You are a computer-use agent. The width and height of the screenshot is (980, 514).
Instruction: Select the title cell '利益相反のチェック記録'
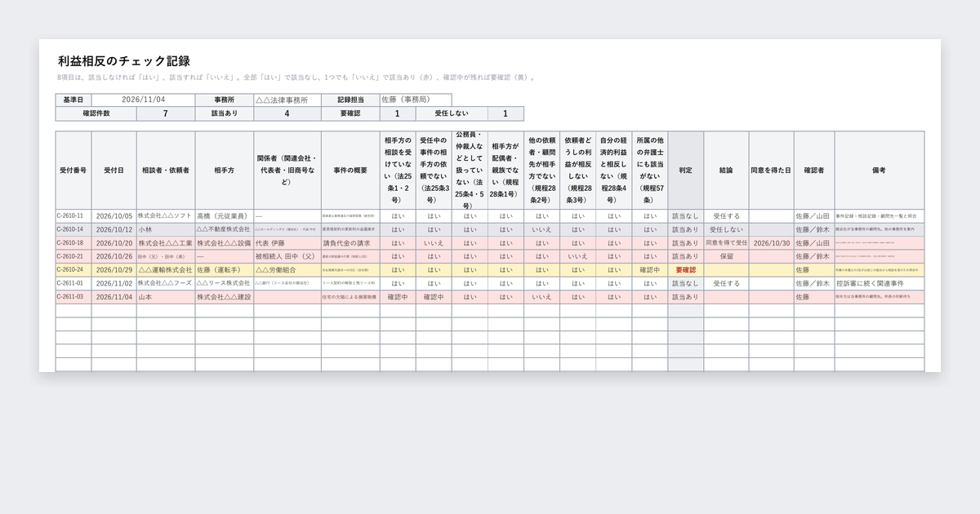click(x=124, y=61)
